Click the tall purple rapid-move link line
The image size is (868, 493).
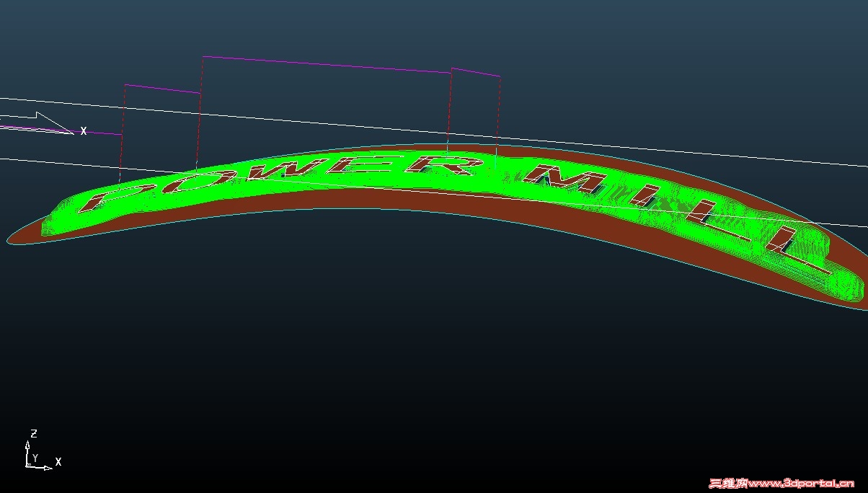click(326, 64)
